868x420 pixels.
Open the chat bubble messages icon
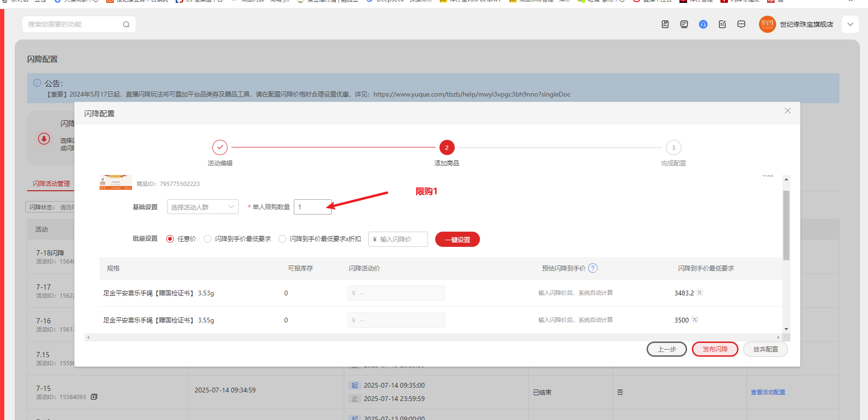click(x=741, y=24)
